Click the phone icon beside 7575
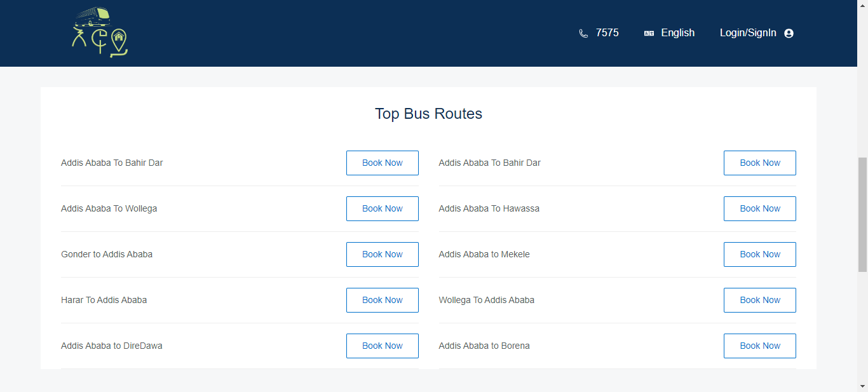The width and height of the screenshot is (868, 392). (x=583, y=33)
